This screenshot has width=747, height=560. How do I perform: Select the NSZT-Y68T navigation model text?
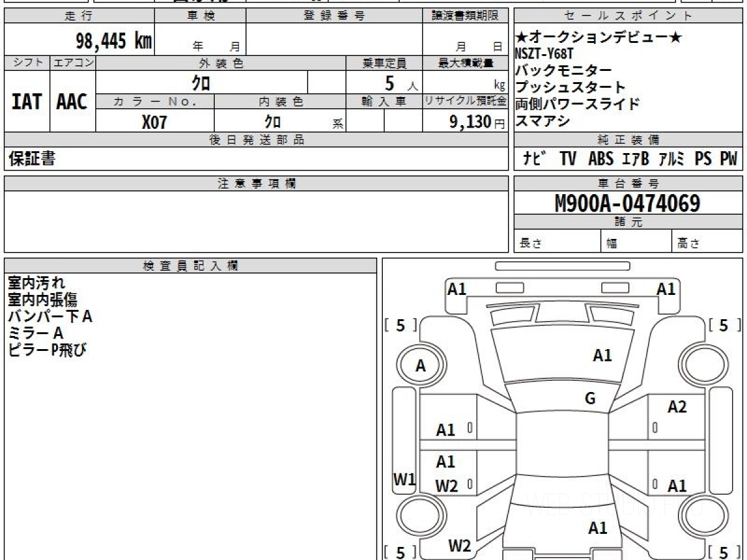coord(545,54)
